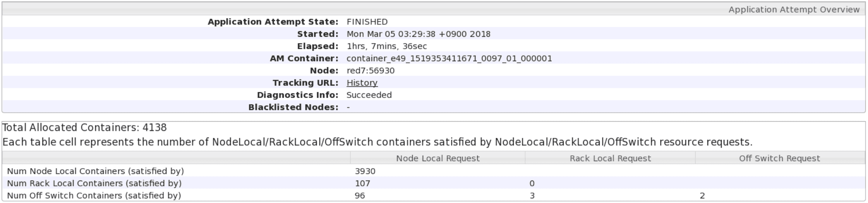Click the Succeeded diagnostics info text
Screen dimensions: 868x203
(x=369, y=95)
